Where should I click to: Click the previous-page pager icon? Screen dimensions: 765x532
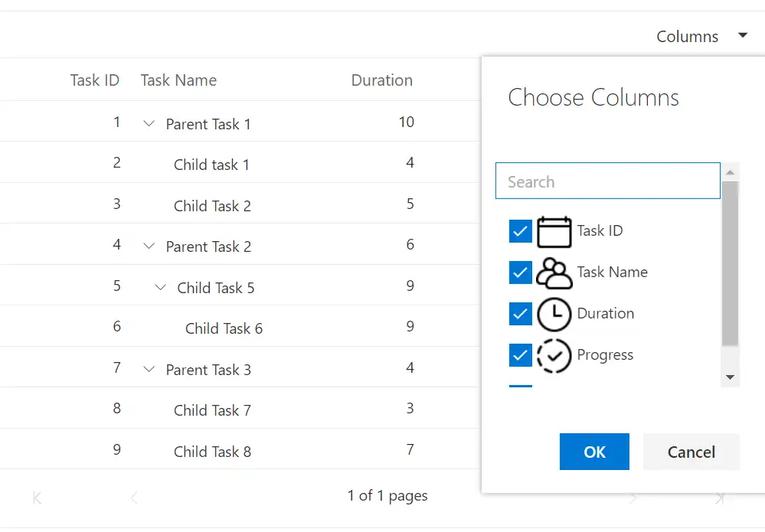pos(134,496)
